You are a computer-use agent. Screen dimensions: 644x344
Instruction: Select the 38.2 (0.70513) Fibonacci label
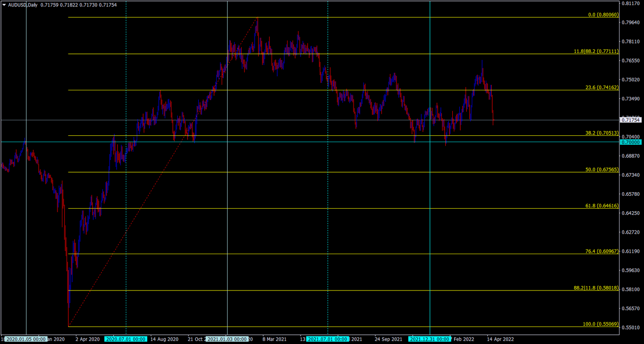(602, 133)
